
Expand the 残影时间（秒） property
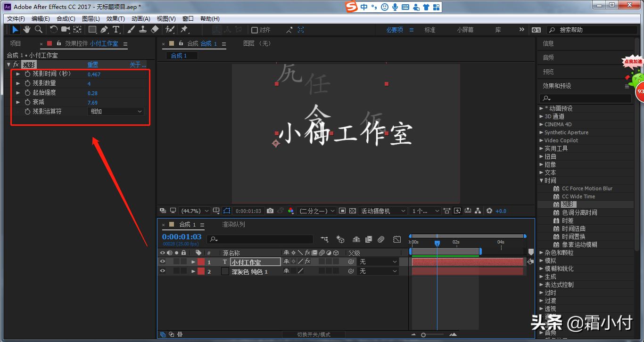18,74
